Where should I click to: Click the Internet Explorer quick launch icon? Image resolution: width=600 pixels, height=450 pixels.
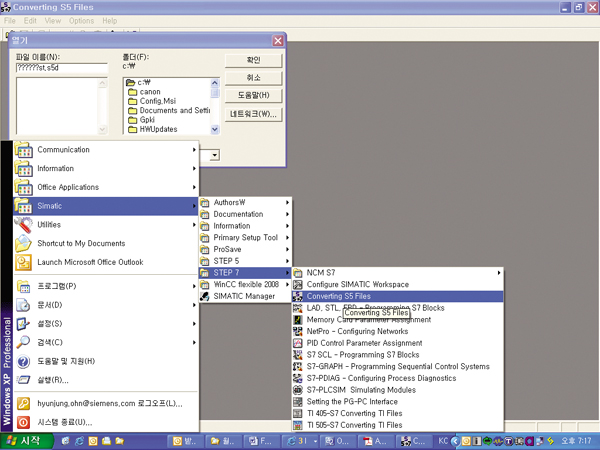79,441
